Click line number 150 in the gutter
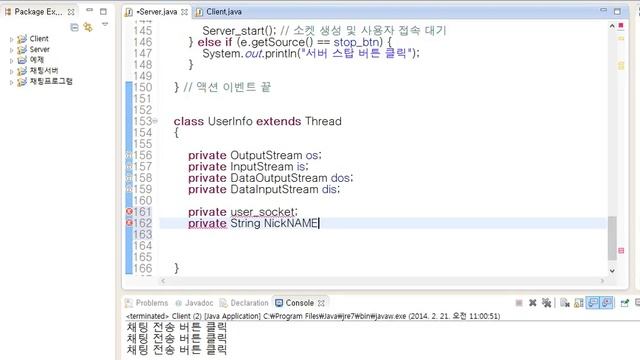640x360 pixels. click(x=142, y=87)
